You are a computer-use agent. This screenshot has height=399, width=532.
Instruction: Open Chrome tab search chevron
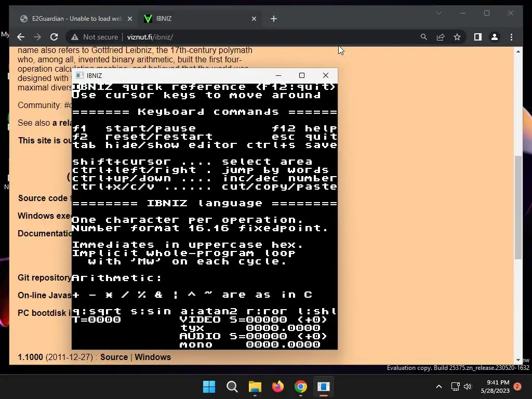pyautogui.click(x=438, y=13)
